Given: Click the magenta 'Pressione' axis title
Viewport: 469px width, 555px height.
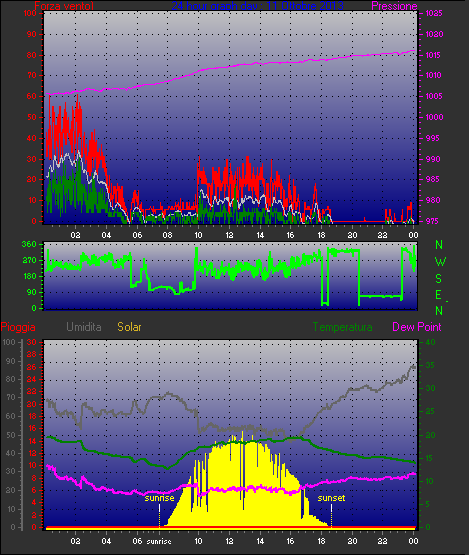Looking at the screenshot, I should tap(394, 6).
